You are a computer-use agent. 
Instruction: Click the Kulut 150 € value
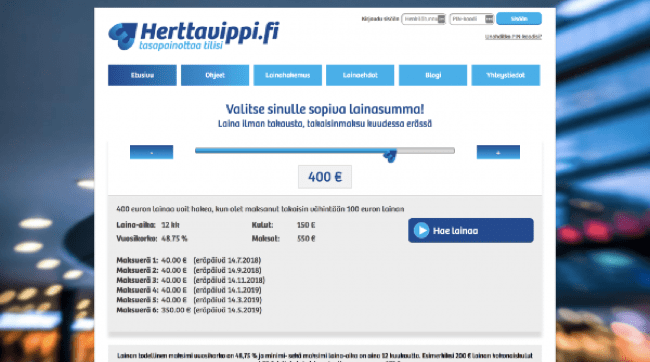click(306, 225)
